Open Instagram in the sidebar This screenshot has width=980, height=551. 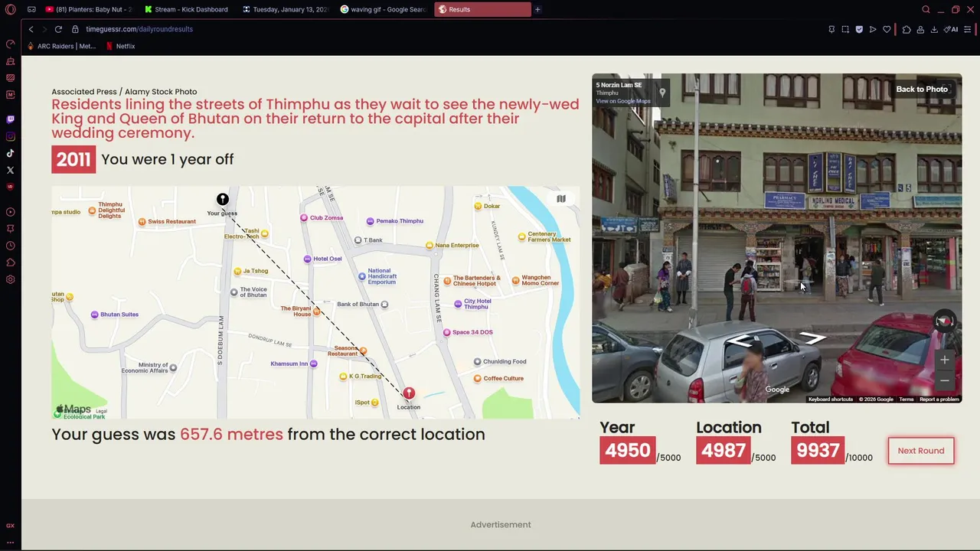[10, 136]
